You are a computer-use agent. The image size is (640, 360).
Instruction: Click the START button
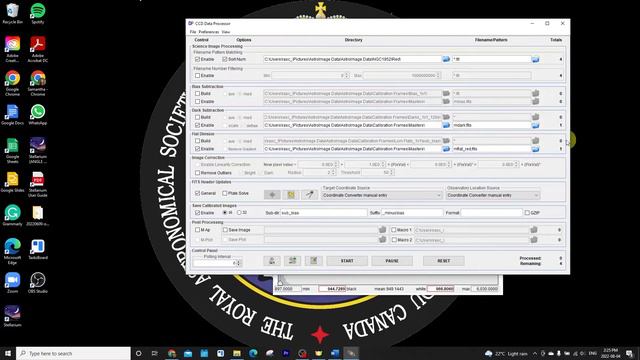point(347,261)
